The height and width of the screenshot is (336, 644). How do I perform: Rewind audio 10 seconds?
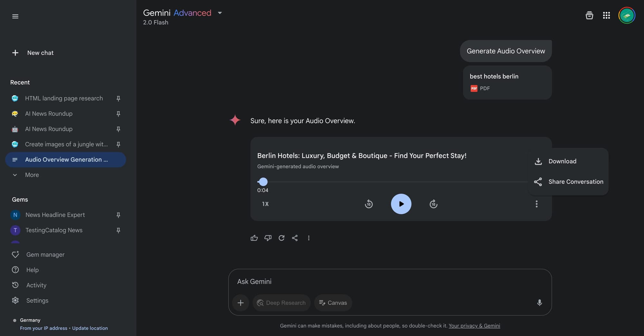pyautogui.click(x=369, y=204)
